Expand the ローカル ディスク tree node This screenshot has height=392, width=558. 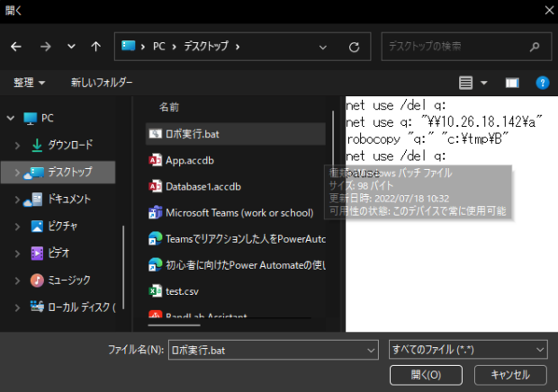coord(17,307)
